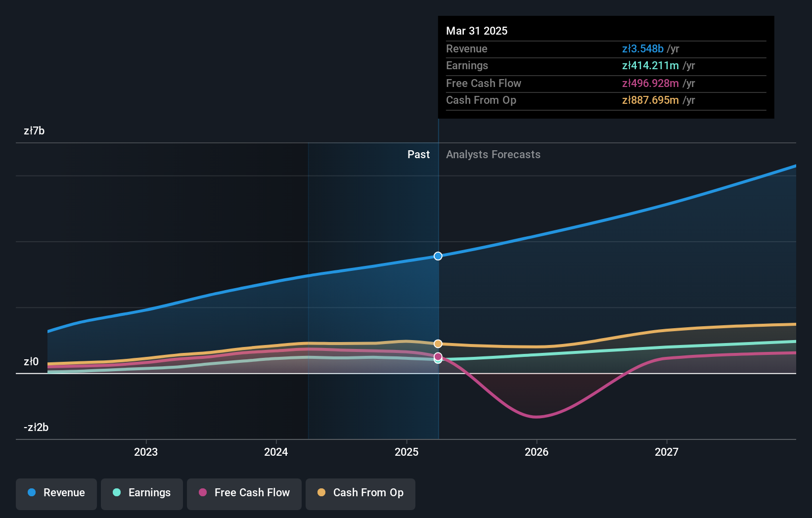Image resolution: width=812 pixels, height=518 pixels.
Task: Toggle the Cash From Op legend button
Action: point(361,494)
